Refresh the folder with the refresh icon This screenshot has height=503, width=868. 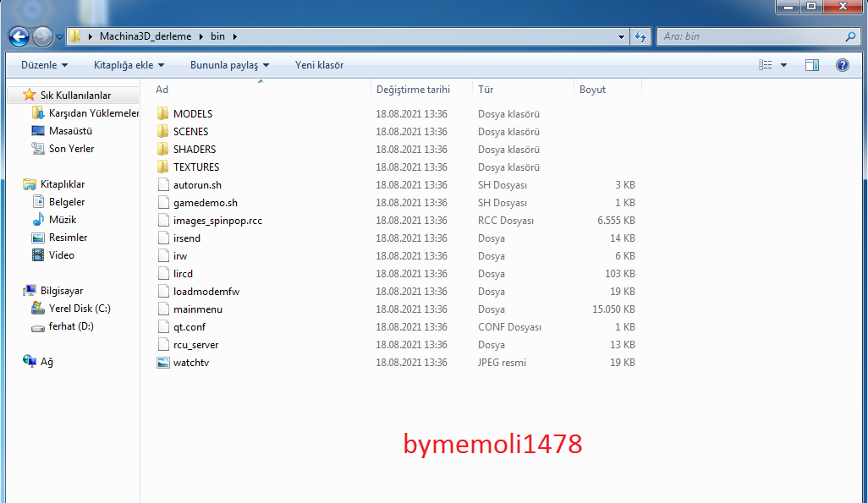[640, 36]
